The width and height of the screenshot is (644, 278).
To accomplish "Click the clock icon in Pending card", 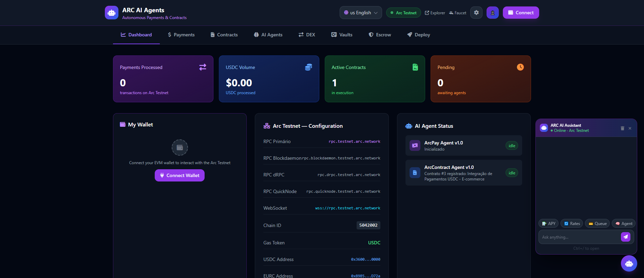I will (520, 67).
